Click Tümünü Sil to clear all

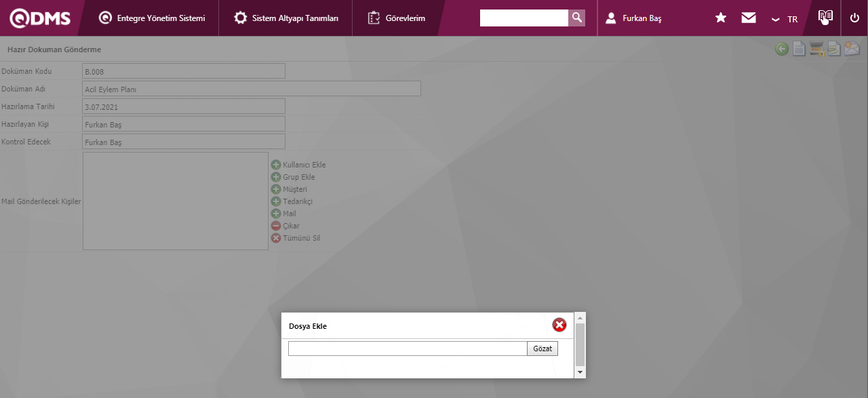point(296,238)
